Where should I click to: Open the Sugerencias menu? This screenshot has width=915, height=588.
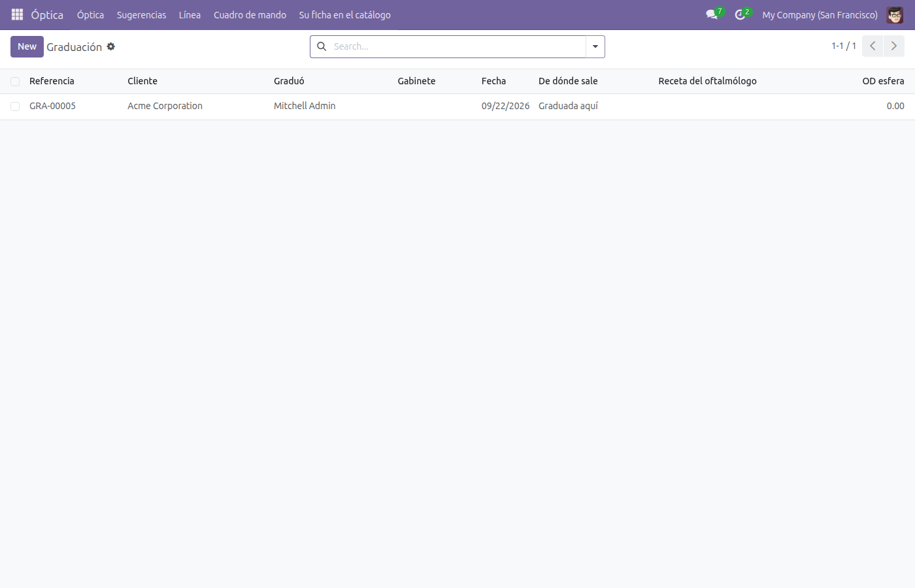pyautogui.click(x=141, y=14)
